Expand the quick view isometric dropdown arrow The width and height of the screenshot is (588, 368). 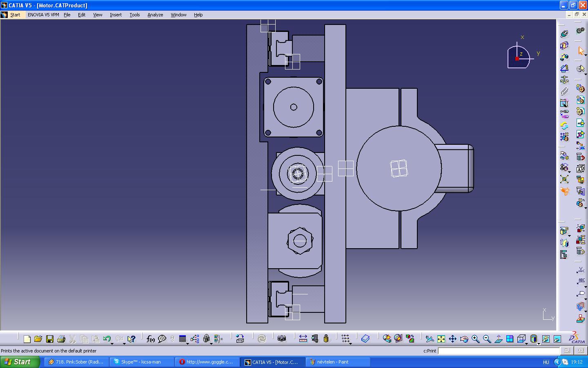526,343
